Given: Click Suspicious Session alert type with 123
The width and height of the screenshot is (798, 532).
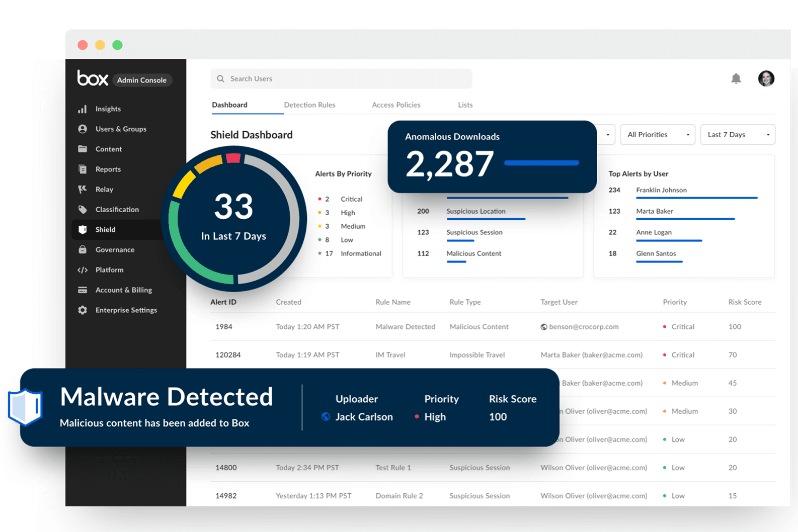Looking at the screenshot, I should pyautogui.click(x=474, y=232).
